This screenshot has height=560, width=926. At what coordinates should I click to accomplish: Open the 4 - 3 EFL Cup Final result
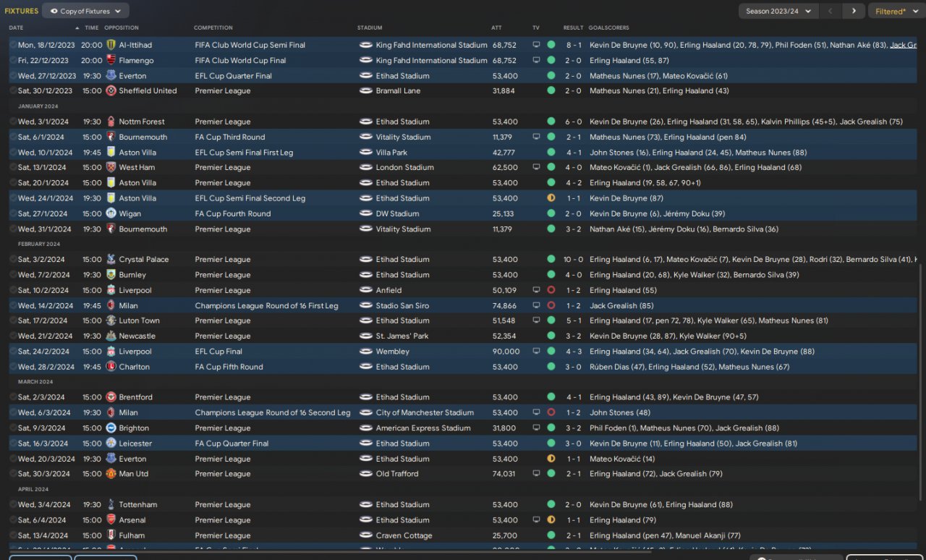click(x=574, y=352)
